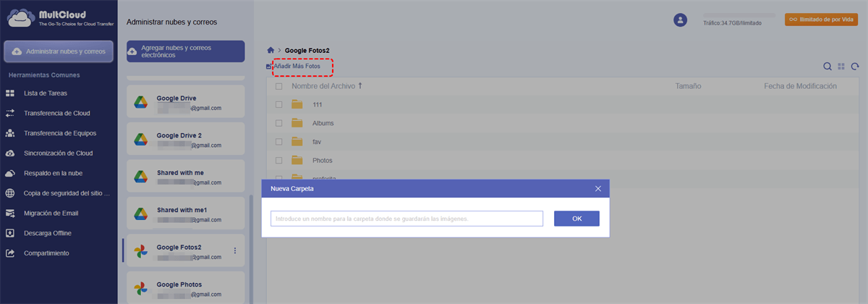This screenshot has height=304, width=868.
Task: Click the Lista de Tareas grid icon
Action: coord(10,93)
